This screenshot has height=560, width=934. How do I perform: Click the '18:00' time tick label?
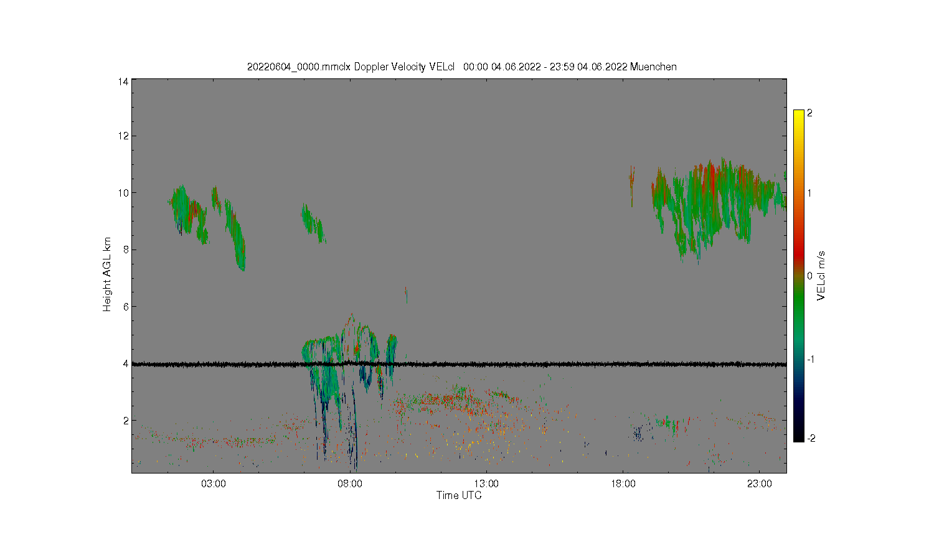point(623,483)
